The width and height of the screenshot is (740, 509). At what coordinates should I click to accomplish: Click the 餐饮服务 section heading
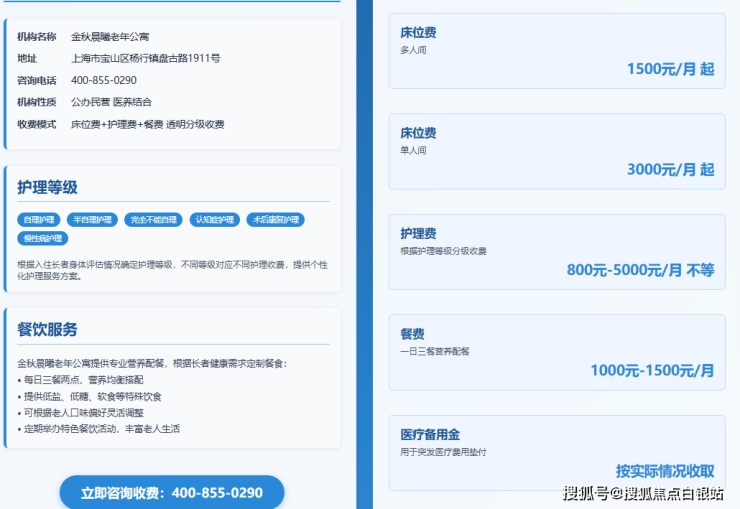click(x=47, y=329)
